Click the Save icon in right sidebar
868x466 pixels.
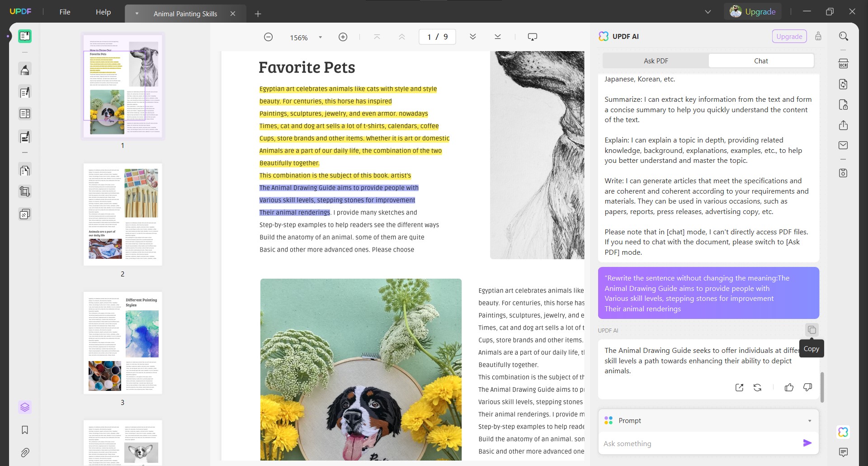(x=844, y=173)
